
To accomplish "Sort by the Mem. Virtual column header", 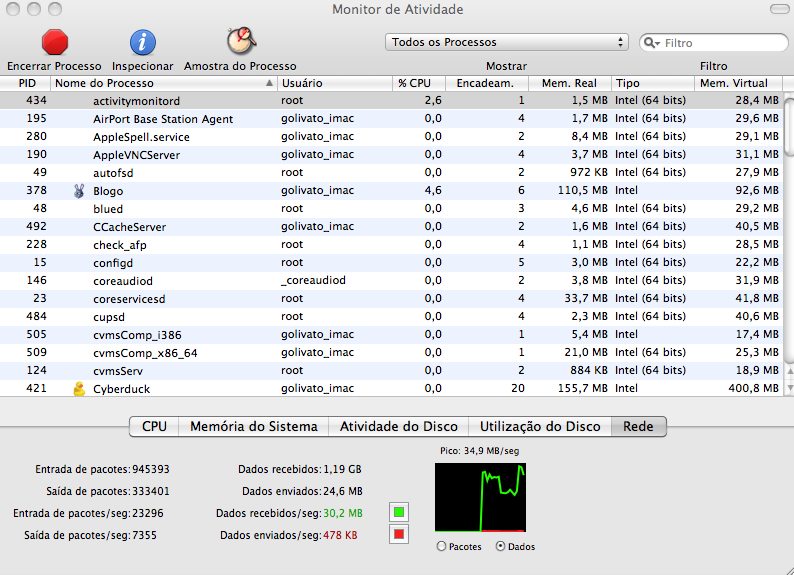I will (738, 83).
